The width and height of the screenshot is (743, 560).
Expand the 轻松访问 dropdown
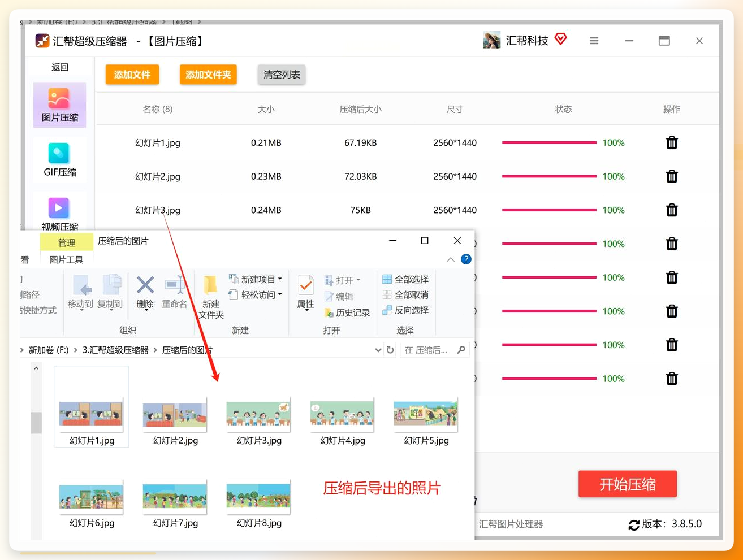click(280, 294)
